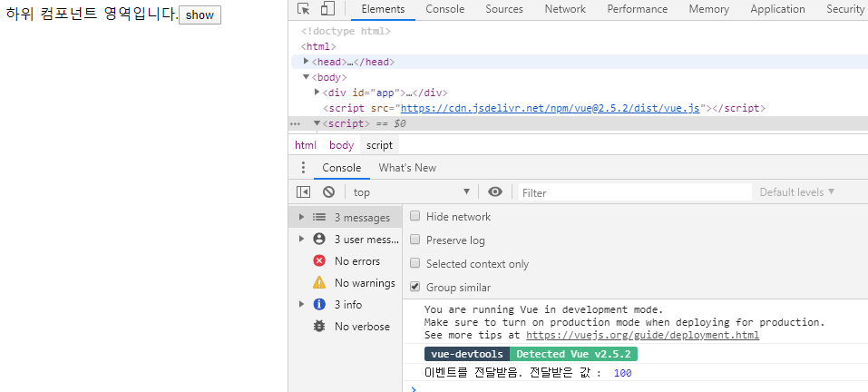The width and height of the screenshot is (868, 392).
Task: Open the ellipsis beside the script node
Action: (x=295, y=124)
